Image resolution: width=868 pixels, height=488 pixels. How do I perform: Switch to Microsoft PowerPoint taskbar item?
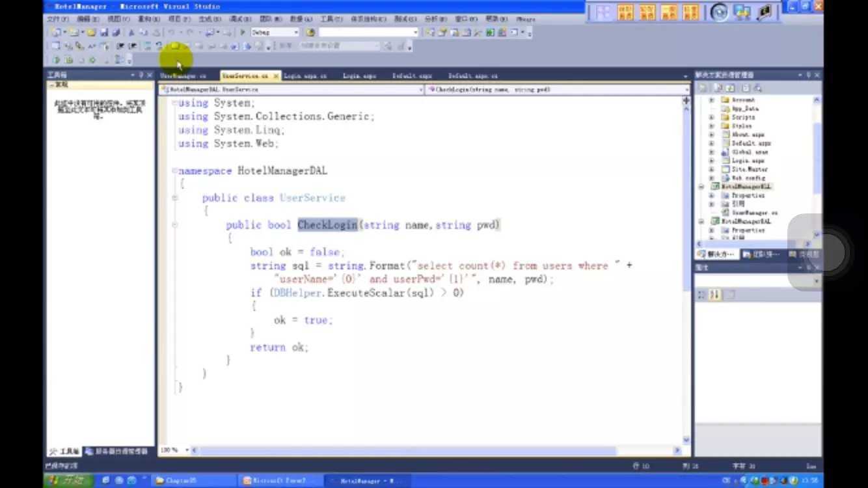[x=280, y=481]
